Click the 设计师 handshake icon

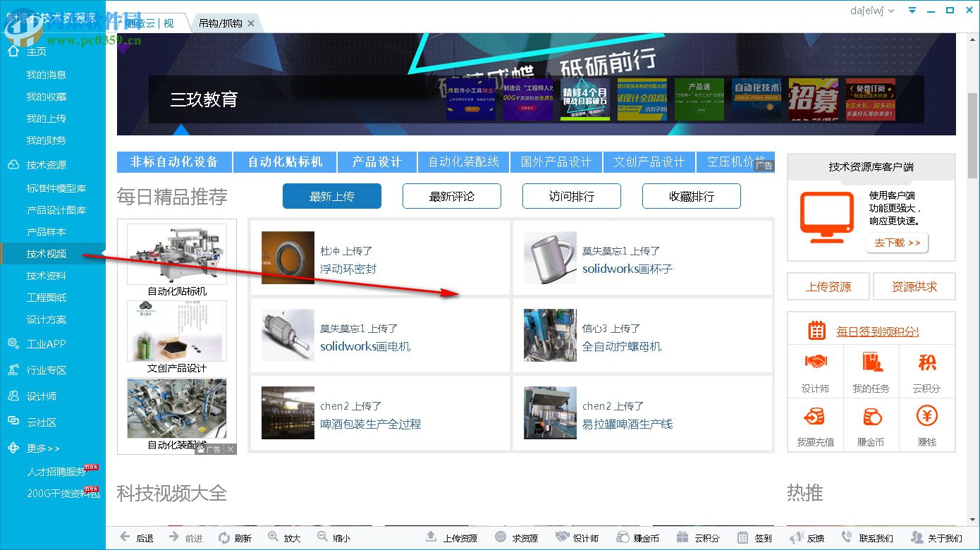tap(815, 362)
